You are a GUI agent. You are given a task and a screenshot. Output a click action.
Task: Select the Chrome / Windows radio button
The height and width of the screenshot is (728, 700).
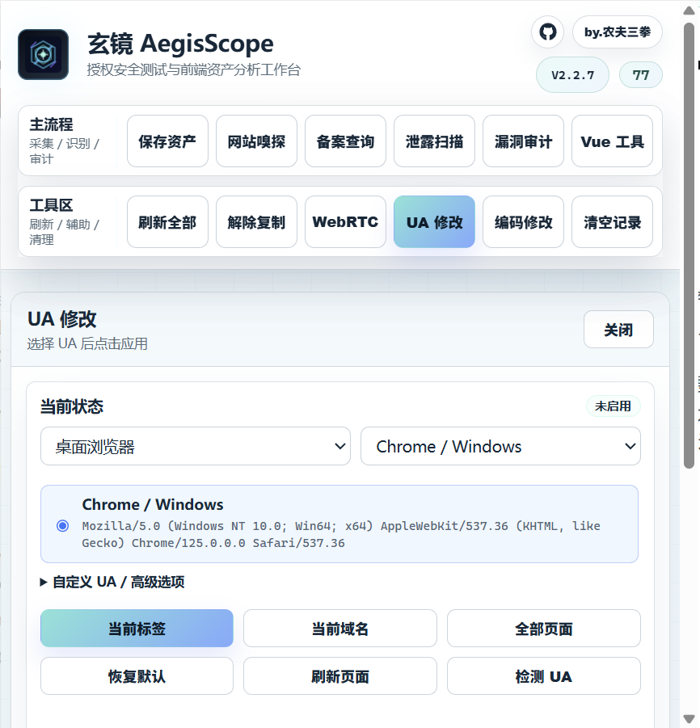tap(63, 525)
